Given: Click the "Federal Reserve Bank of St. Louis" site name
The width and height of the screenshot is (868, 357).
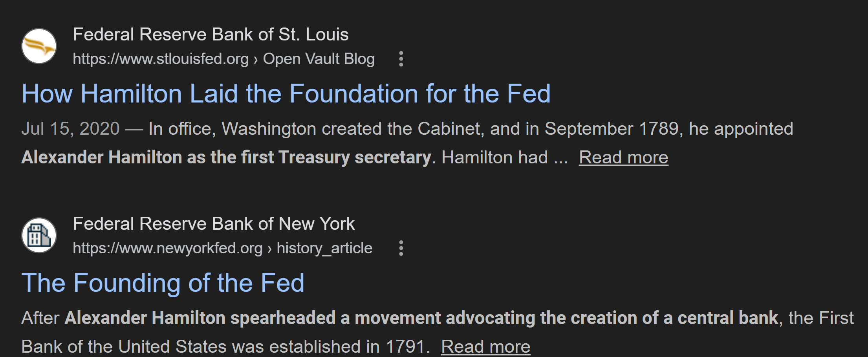Looking at the screenshot, I should pyautogui.click(x=211, y=35).
